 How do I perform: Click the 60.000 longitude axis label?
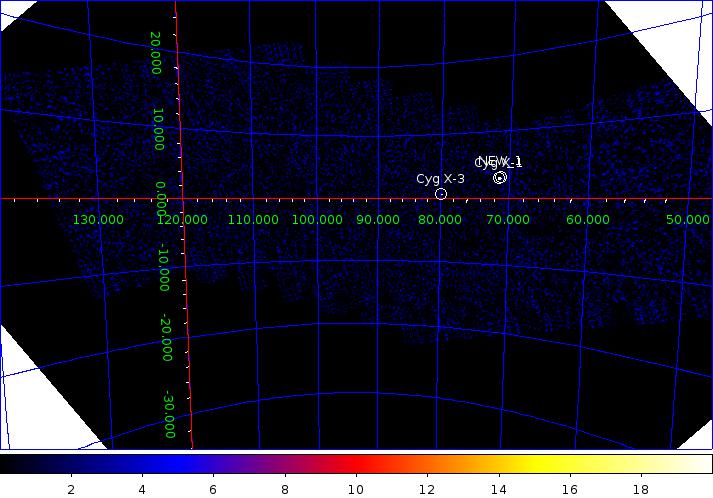587,220
